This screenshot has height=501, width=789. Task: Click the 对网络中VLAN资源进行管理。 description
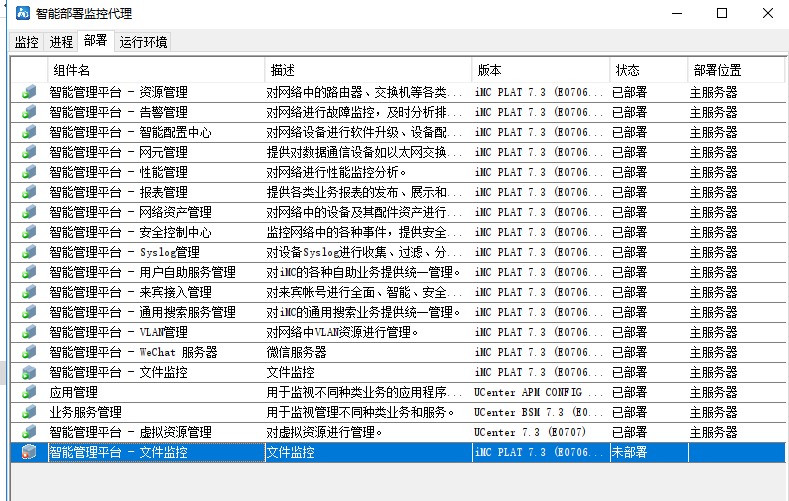(343, 332)
